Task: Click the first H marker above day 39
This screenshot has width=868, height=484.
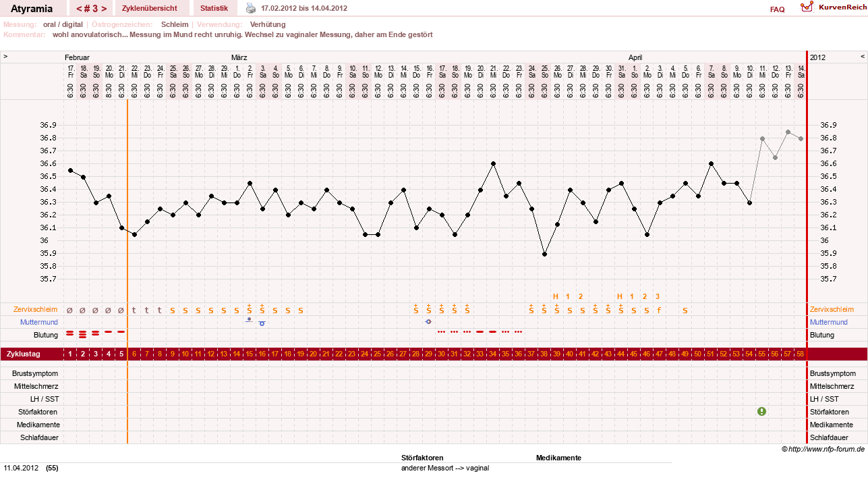Action: coord(556,296)
